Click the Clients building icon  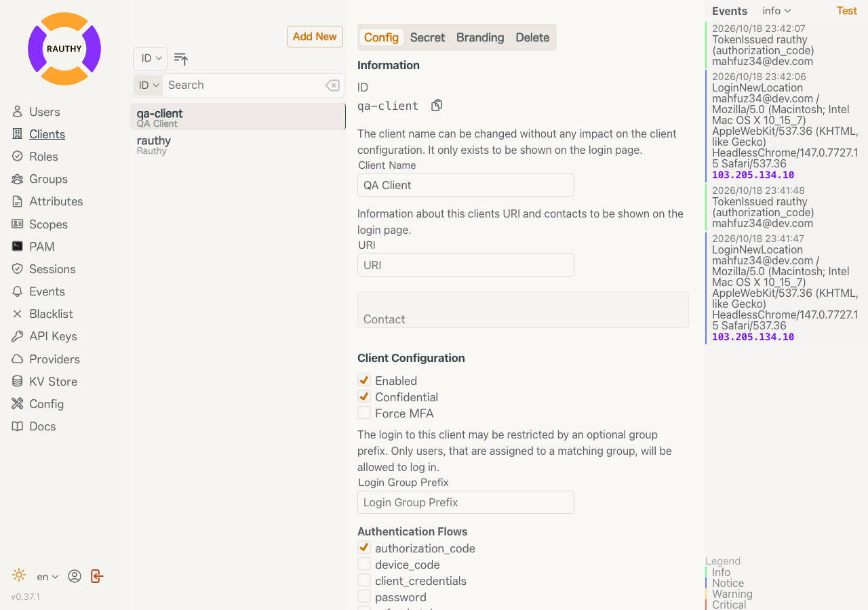tap(18, 134)
